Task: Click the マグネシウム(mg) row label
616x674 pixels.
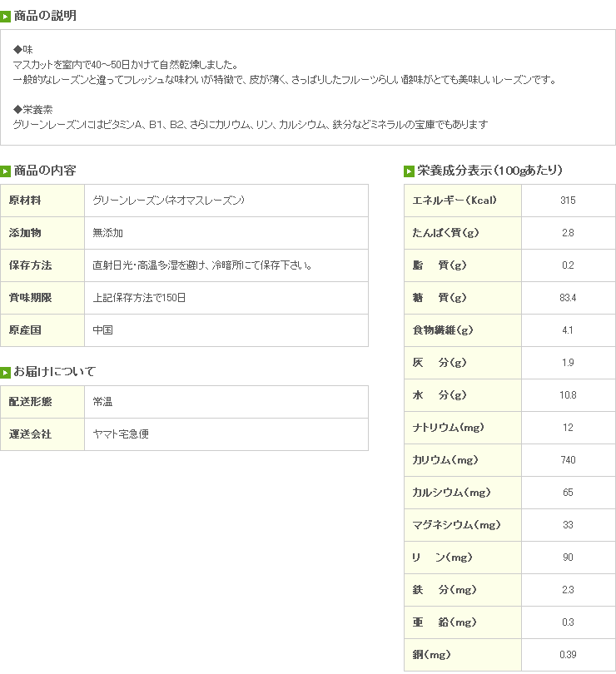Action: 463,525
